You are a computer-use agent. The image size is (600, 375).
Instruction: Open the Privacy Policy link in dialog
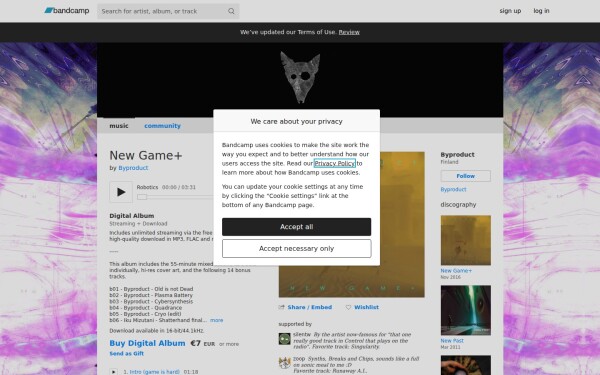(x=335, y=163)
